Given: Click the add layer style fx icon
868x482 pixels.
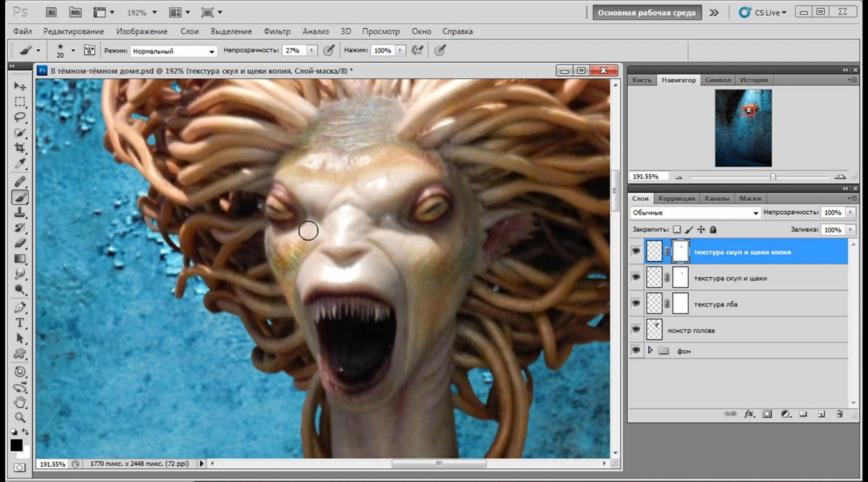Looking at the screenshot, I should (x=749, y=414).
